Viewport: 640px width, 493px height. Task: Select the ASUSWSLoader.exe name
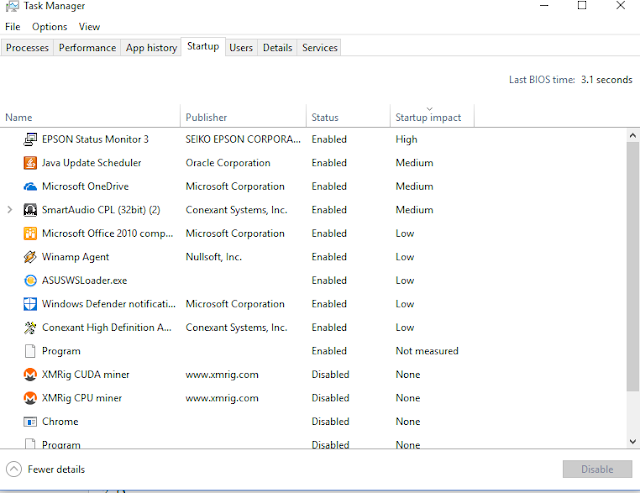pyautogui.click(x=84, y=281)
